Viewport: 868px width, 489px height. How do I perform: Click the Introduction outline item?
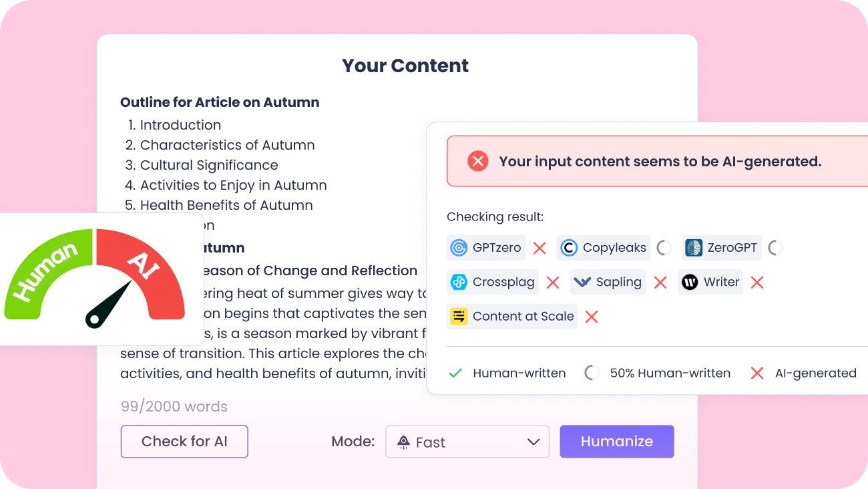(x=180, y=125)
